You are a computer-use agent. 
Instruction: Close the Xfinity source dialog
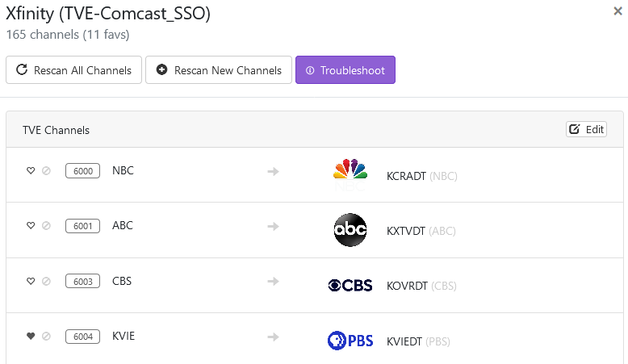tap(618, 11)
